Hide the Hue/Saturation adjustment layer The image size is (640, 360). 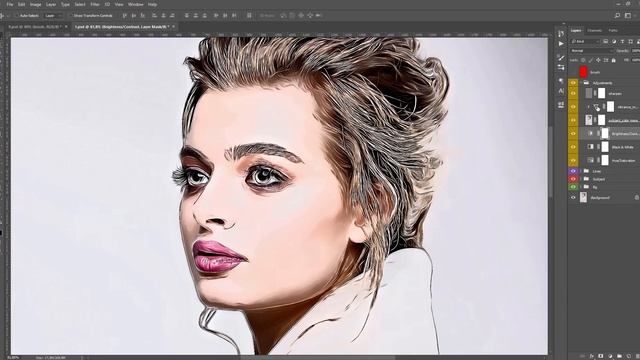[573, 160]
